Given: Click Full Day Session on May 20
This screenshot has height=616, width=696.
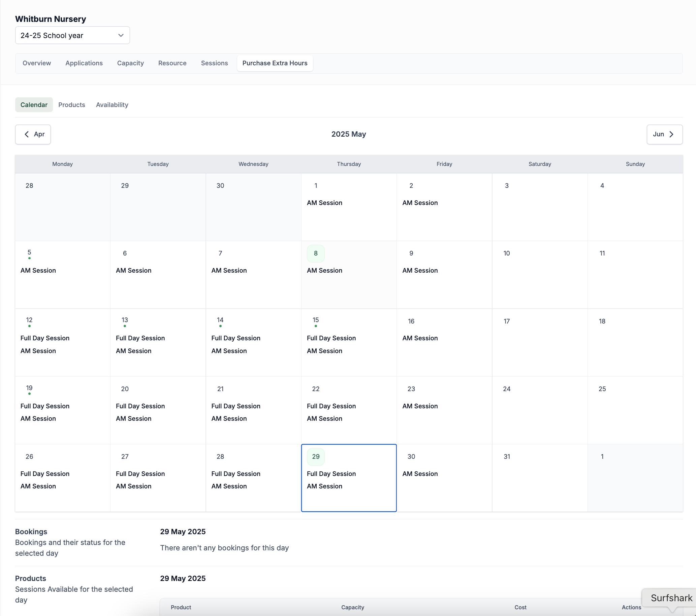Looking at the screenshot, I should [x=140, y=406].
